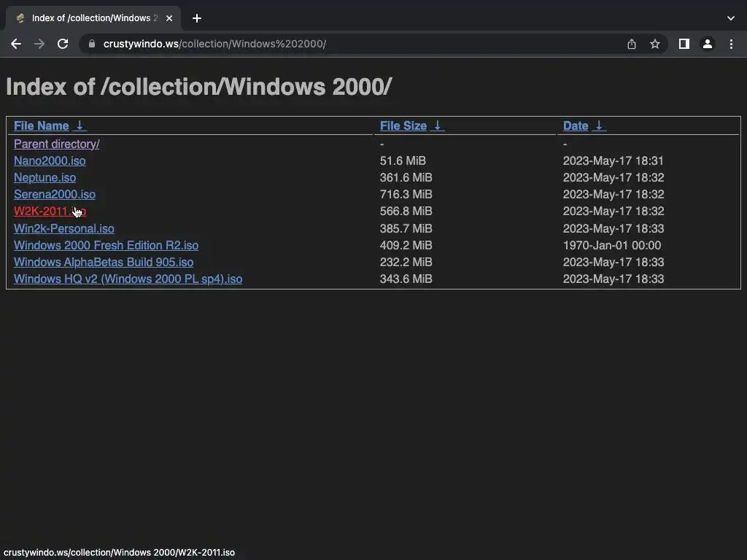747x560 pixels.
Task: Download Windows AlphaBetas Build 905.iso
Action: [104, 262]
